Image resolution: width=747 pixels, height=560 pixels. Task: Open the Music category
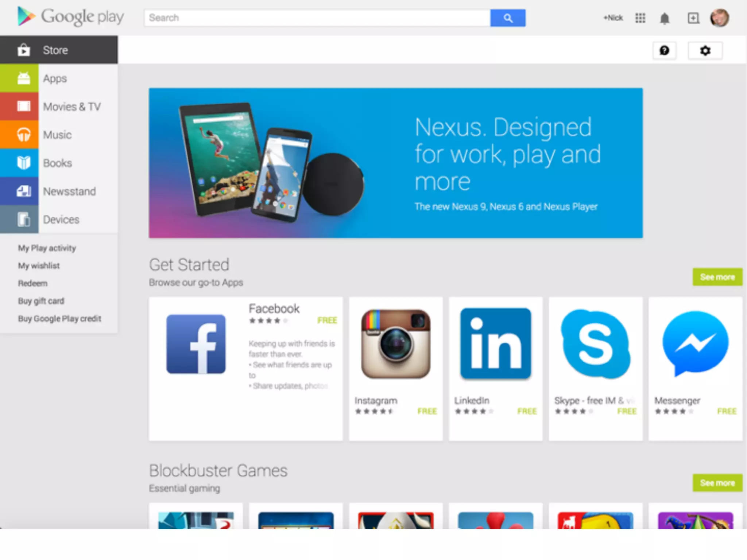[59, 135]
